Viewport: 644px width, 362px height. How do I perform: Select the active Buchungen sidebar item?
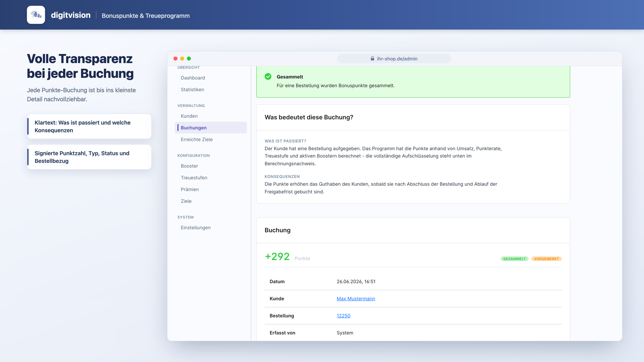click(211, 128)
